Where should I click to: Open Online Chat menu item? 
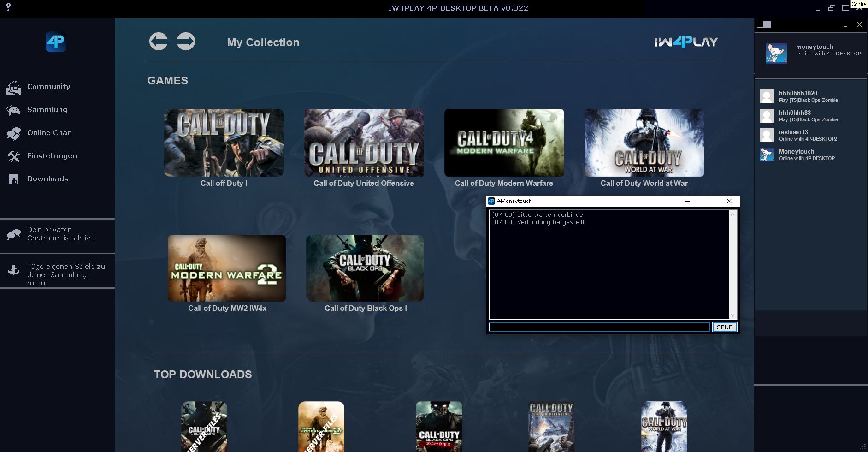[x=49, y=133]
